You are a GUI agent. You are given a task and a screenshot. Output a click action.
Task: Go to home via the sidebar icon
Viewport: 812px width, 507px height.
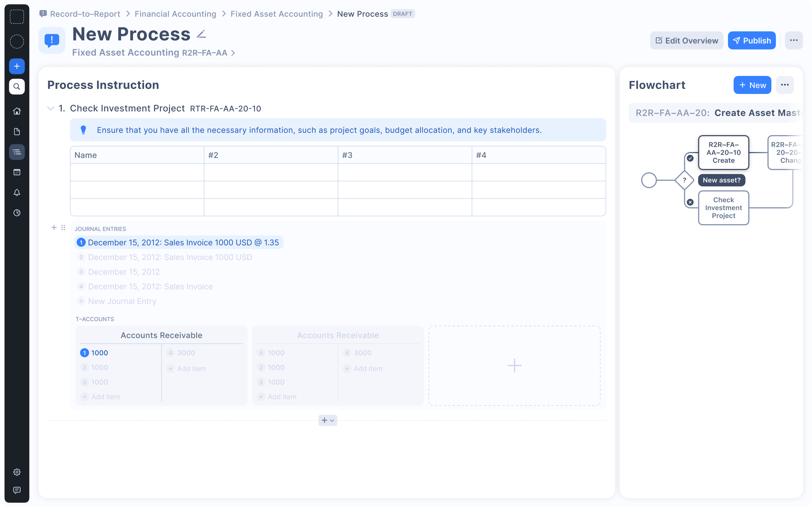17,111
